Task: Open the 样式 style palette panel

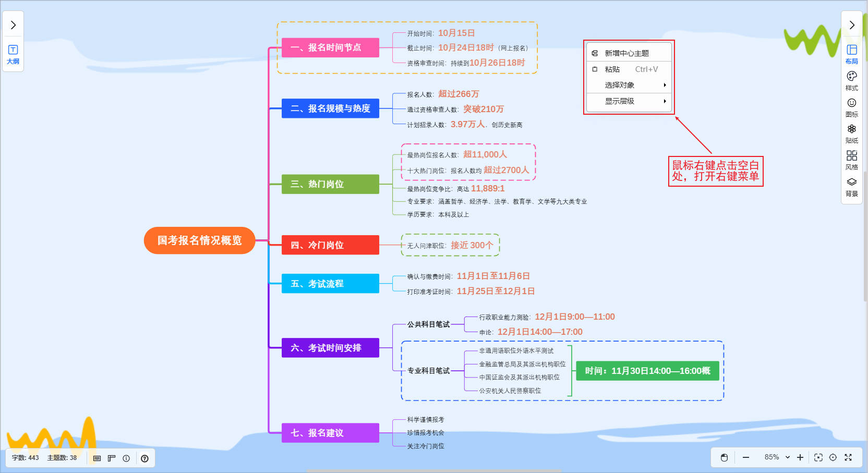Action: [x=851, y=80]
